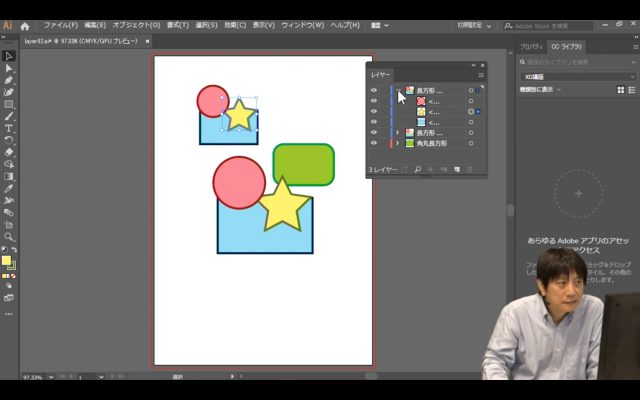This screenshot has height=400, width=640.
Task: Open the 編集(E) menu
Action: [95, 25]
